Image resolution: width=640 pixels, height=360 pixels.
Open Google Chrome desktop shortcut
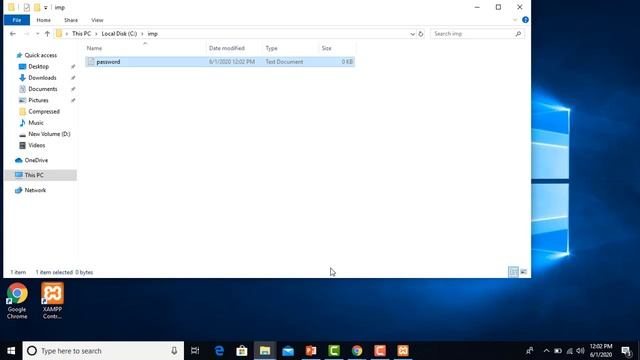pos(17,301)
